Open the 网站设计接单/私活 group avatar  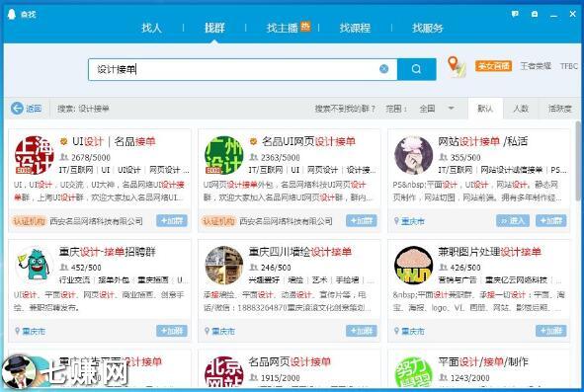coord(413,155)
